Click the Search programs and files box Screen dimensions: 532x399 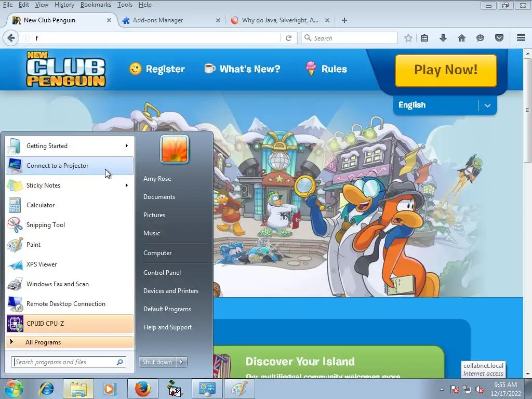[69, 362]
